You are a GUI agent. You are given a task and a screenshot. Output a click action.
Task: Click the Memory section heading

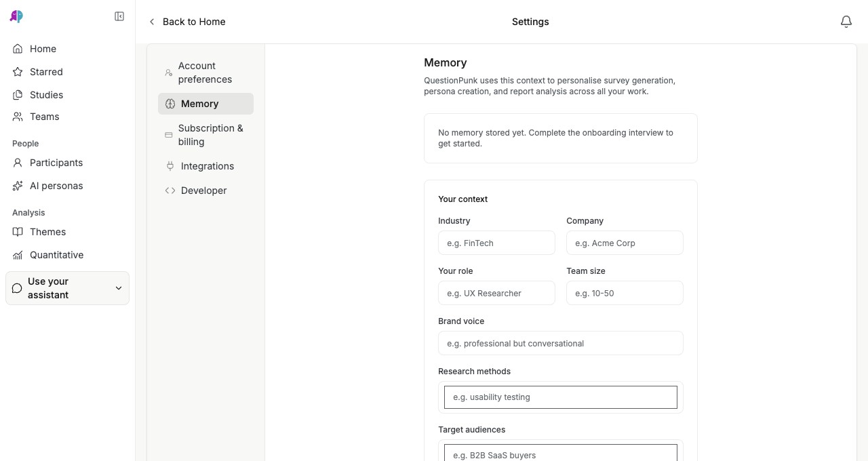tap(446, 62)
